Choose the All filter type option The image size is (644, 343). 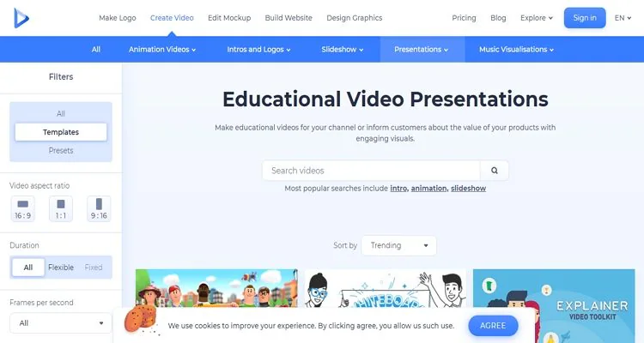coord(61,114)
